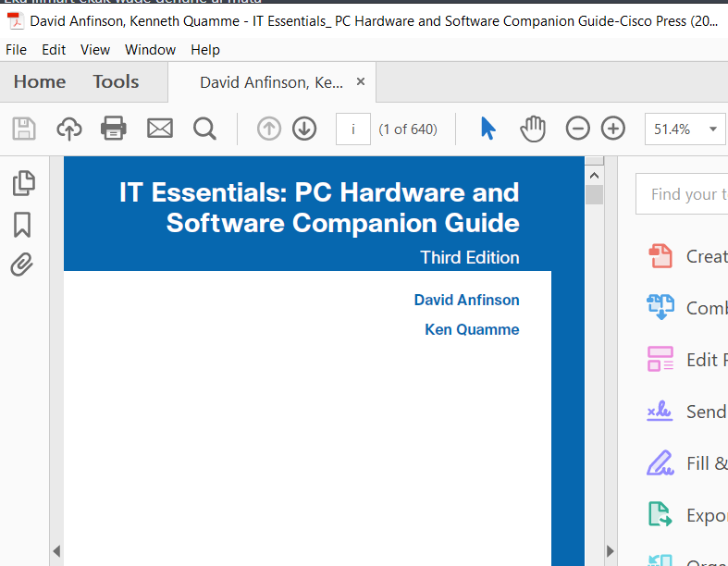Screen dimensions: 728x566
Task: Click the vertical scrollbar thumb
Action: click(594, 194)
